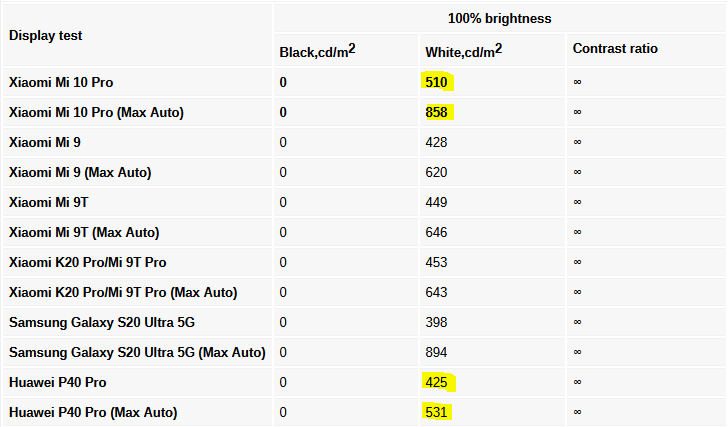Click the Xiaomi Mi 9 row label
Viewport: 728px width, 427px height.
point(45,142)
